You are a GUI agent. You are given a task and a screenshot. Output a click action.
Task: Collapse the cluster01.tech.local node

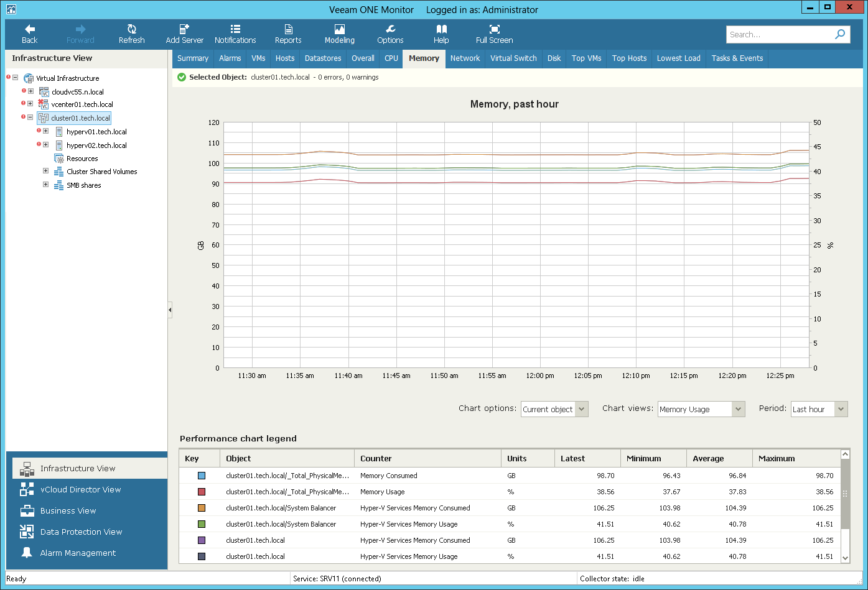click(x=30, y=118)
